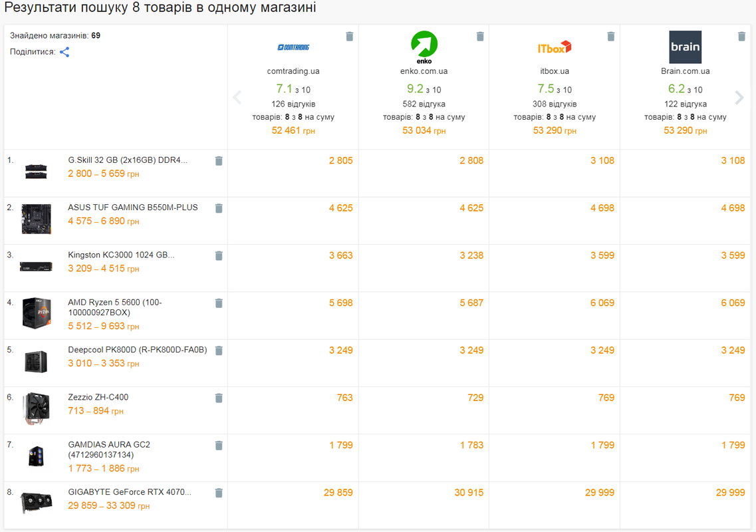Visit comtrading.ua store name link
Screen dimensions: 756x532
coord(293,71)
